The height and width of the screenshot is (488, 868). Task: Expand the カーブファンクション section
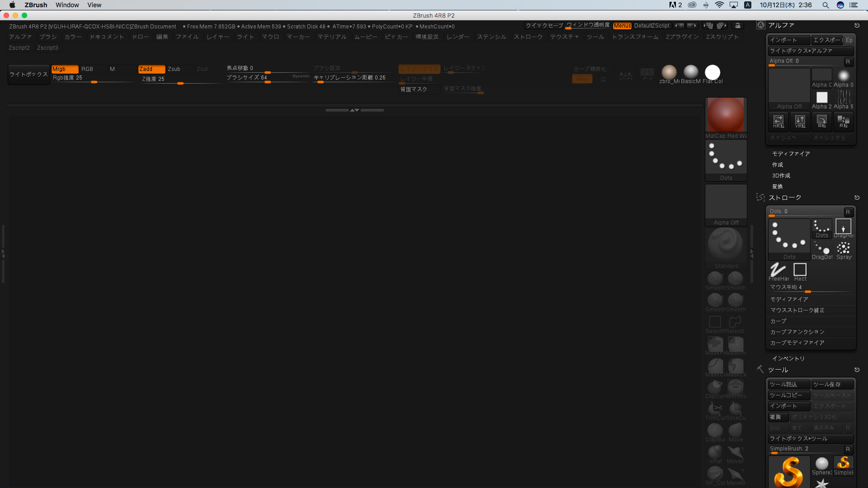[x=797, y=332]
